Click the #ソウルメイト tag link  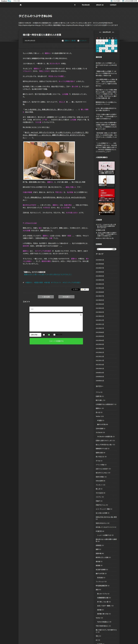pos(56,283)
